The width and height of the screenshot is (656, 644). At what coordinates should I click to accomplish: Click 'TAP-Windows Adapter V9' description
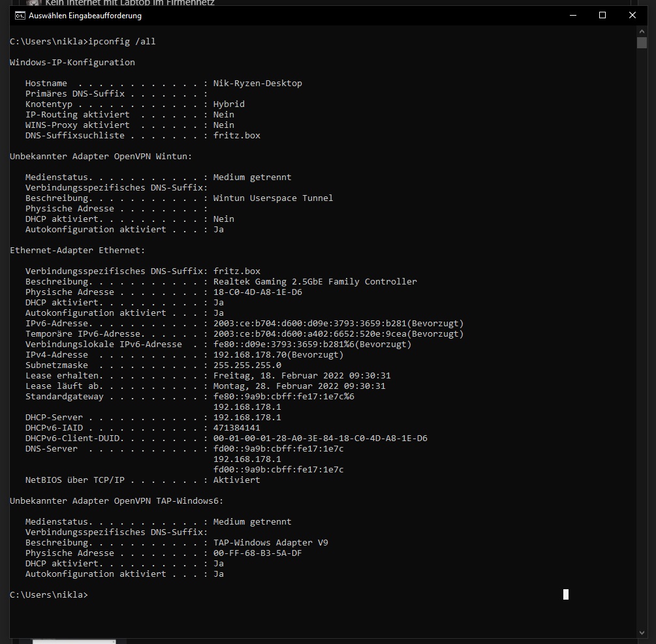click(x=271, y=543)
